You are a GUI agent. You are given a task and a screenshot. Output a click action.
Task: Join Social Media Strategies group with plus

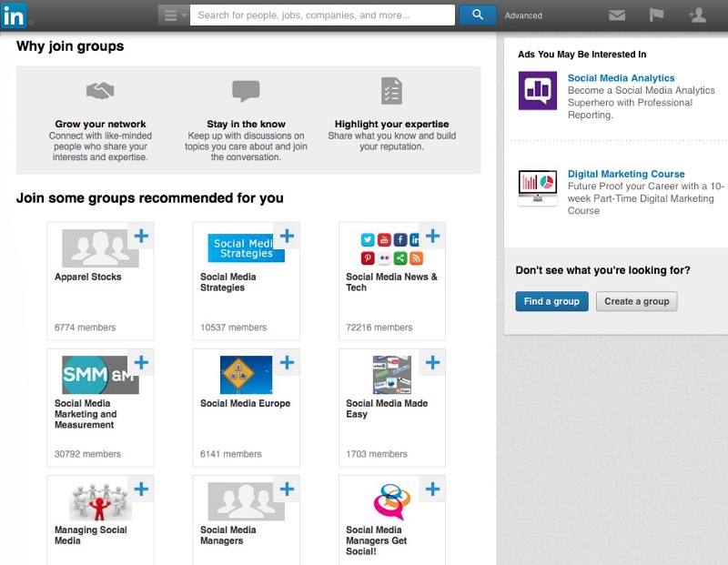[287, 236]
